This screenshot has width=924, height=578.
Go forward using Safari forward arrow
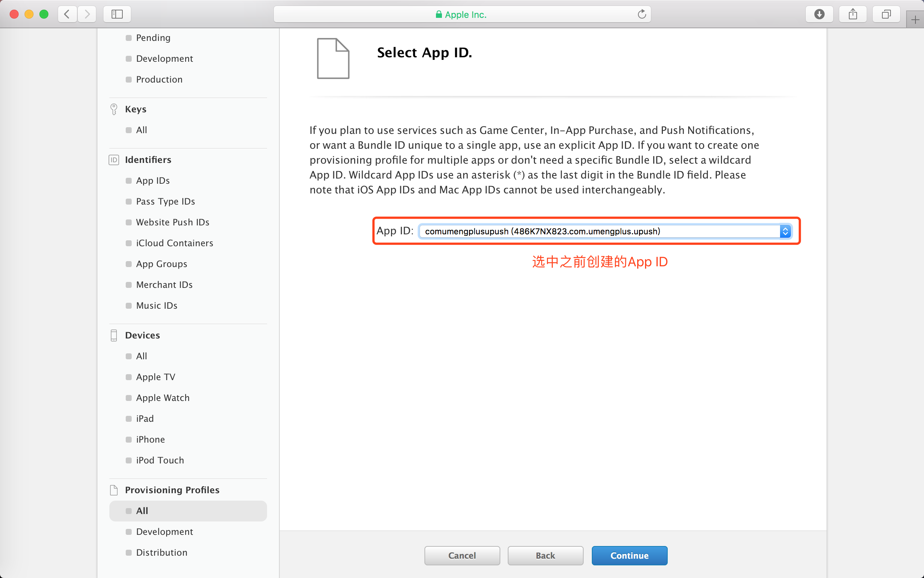(x=87, y=15)
